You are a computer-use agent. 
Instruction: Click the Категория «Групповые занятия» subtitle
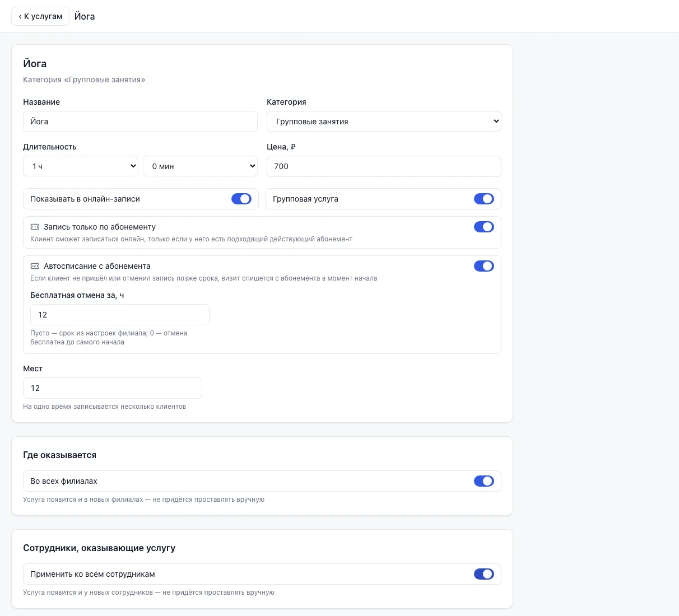pyautogui.click(x=84, y=80)
